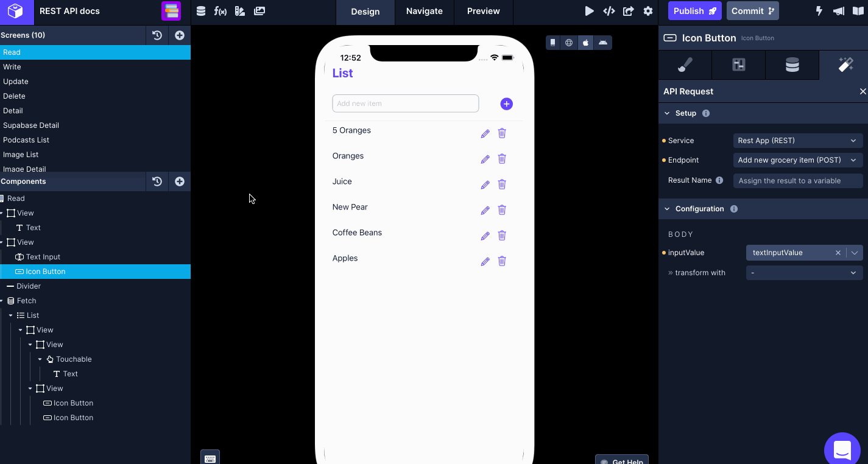Viewport: 868px width, 464px height.
Task: Switch preview to Apple iOS mode
Action: pyautogui.click(x=585, y=43)
